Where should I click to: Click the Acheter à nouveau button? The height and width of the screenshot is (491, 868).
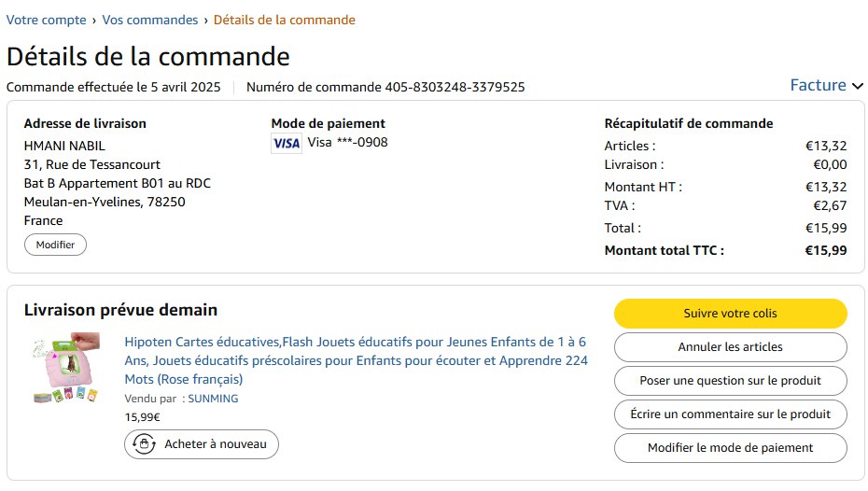[202, 444]
